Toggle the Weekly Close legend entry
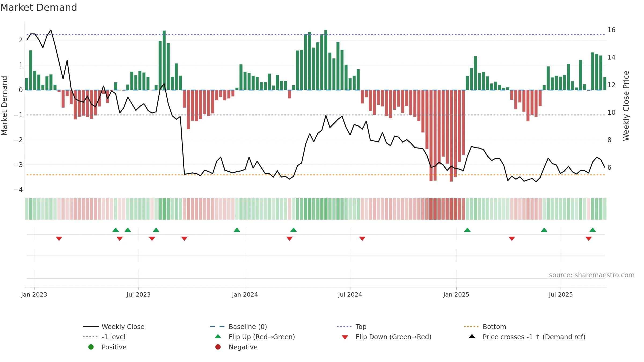Screen dimensions: 644x362 114,327
